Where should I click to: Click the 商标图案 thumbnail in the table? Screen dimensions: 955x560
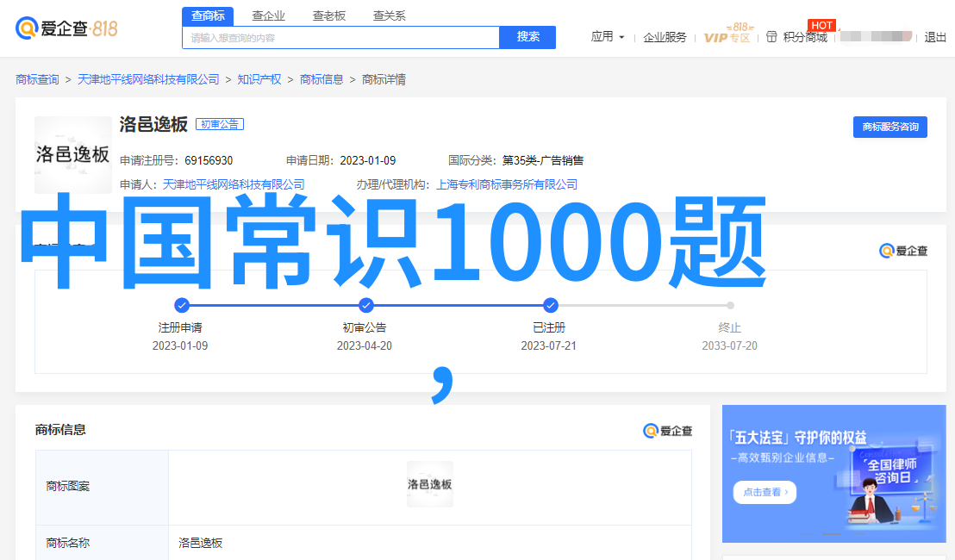pyautogui.click(x=430, y=484)
